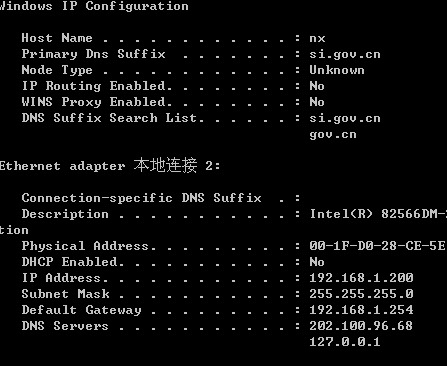This screenshot has width=447, height=366.
Task: Click the Intel(R) 82566DM description text
Action: [x=378, y=214]
